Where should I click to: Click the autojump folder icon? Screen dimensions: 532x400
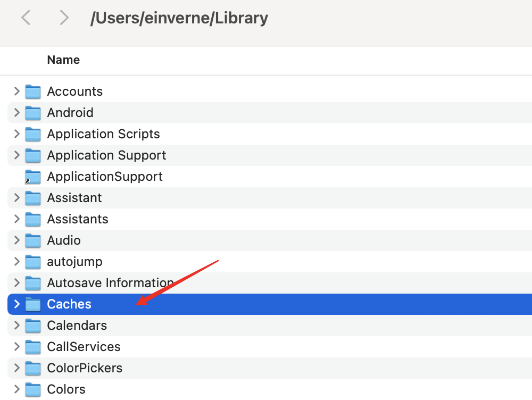click(33, 262)
